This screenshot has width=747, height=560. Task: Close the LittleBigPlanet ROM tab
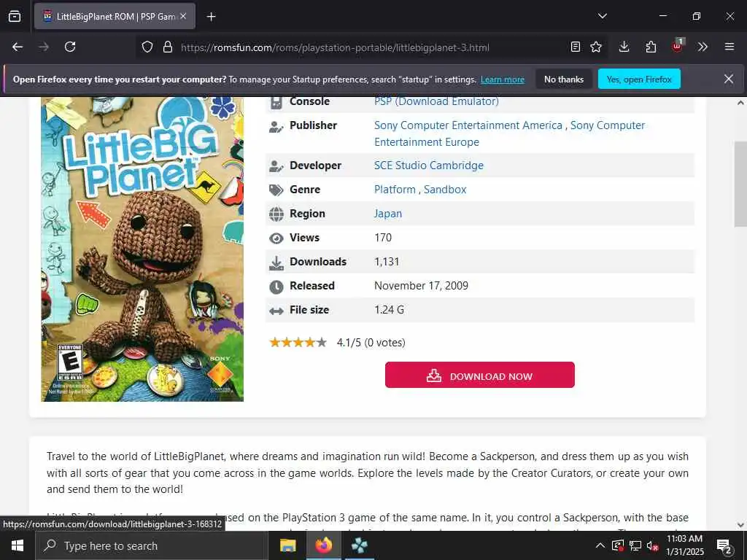click(183, 16)
